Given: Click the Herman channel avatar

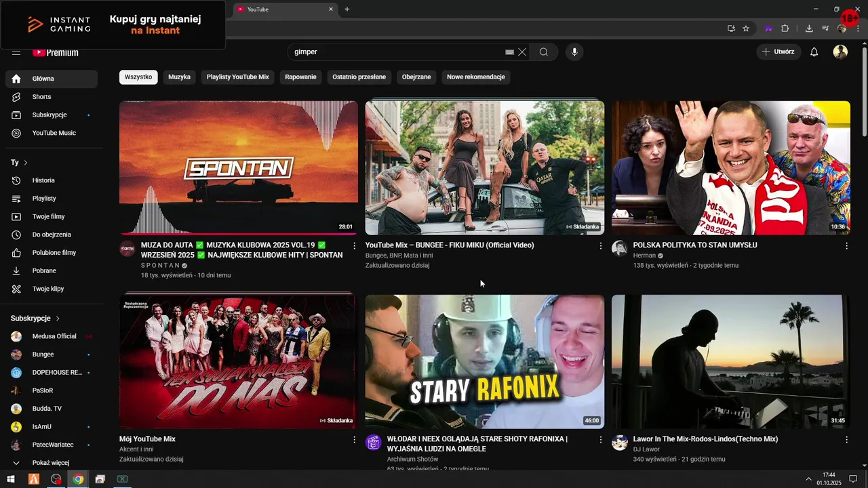Looking at the screenshot, I should [x=620, y=248].
